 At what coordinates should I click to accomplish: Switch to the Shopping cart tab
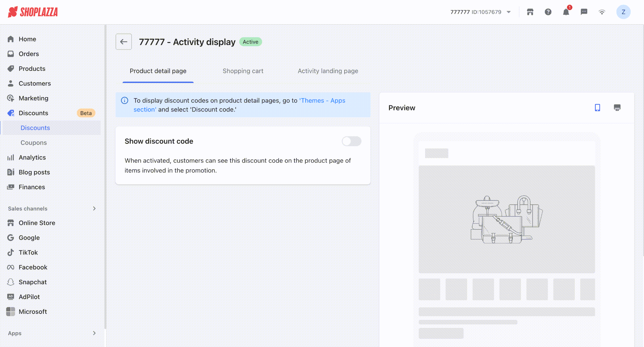(243, 71)
